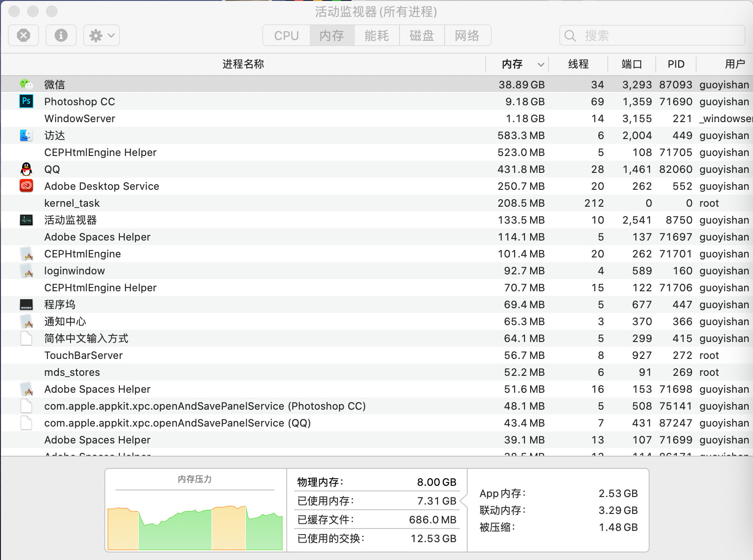Screen dimensions: 753x560
Task: Select icon of openAndSavePanelService (Photoshop CC)
Action: click(x=26, y=406)
